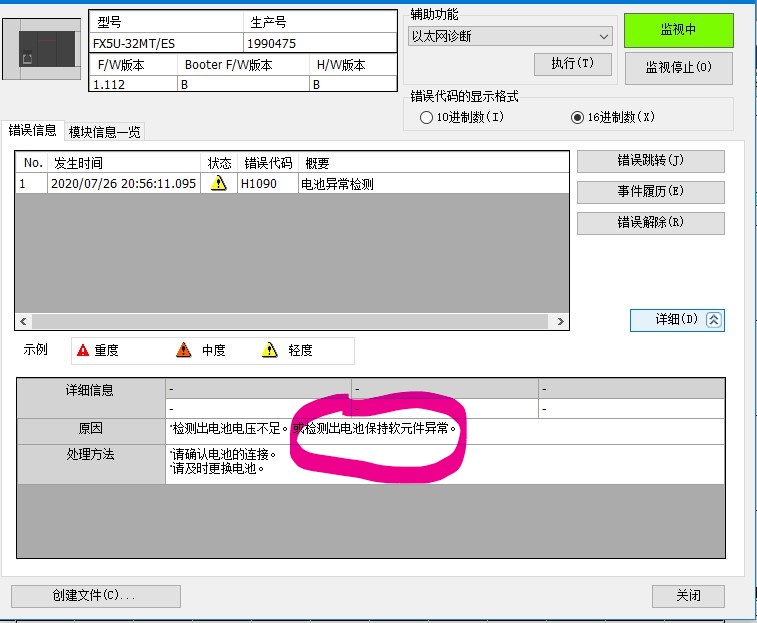The height and width of the screenshot is (623, 757).
Task: Click the yellow 轻度 severity legend icon
Action: 269,350
